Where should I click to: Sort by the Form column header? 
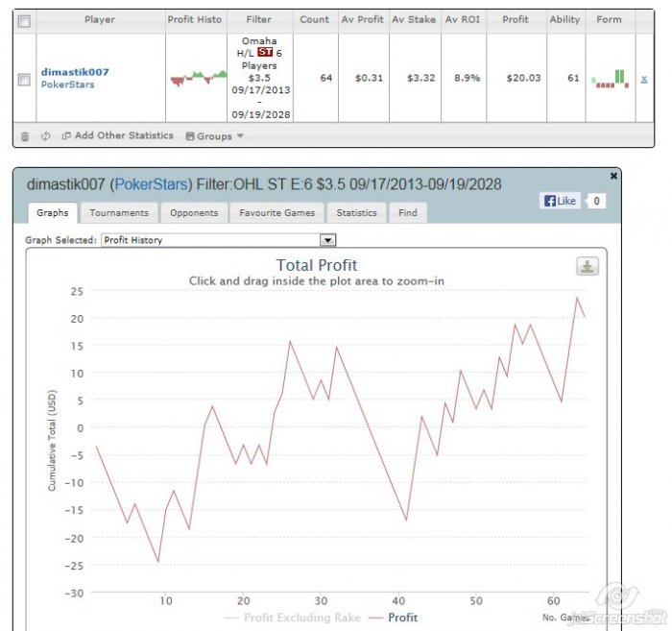pyautogui.click(x=609, y=20)
